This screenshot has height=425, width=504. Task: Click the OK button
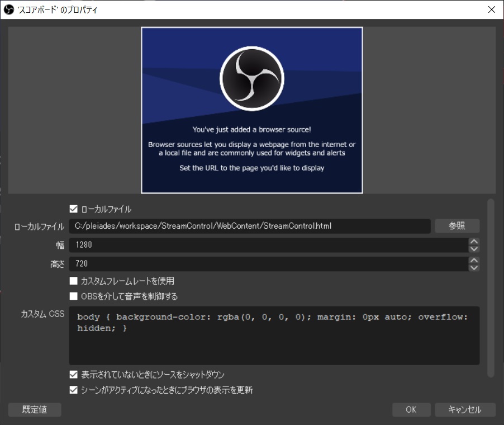[411, 409]
